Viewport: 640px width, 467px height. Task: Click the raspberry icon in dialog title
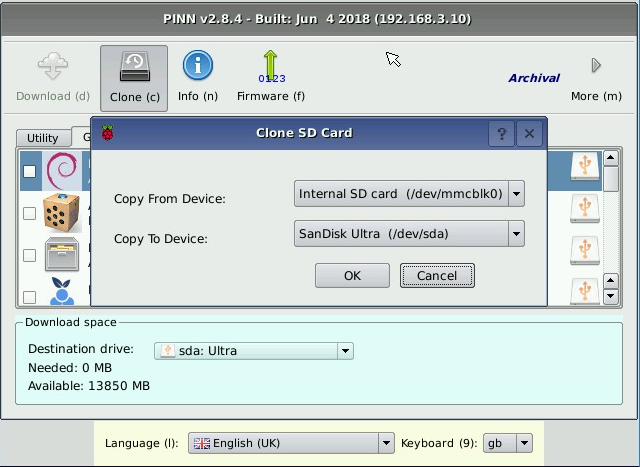point(107,133)
